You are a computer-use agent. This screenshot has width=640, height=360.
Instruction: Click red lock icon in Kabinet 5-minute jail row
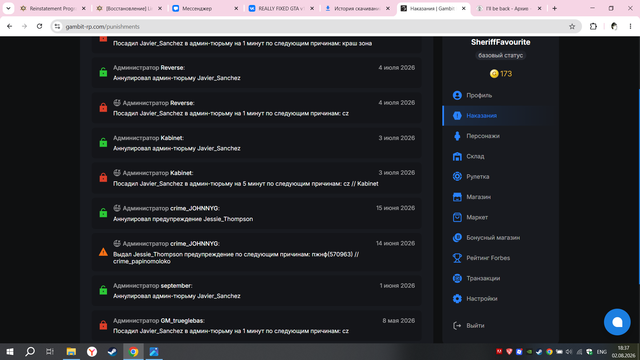point(103,178)
